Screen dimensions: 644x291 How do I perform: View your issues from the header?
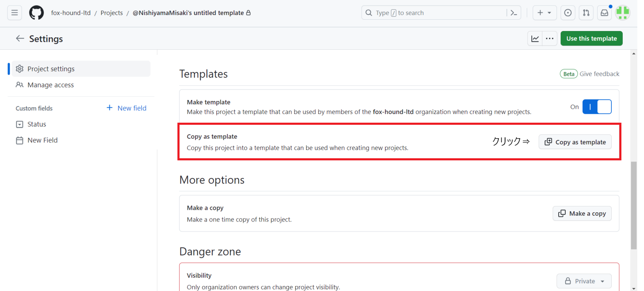(567, 13)
